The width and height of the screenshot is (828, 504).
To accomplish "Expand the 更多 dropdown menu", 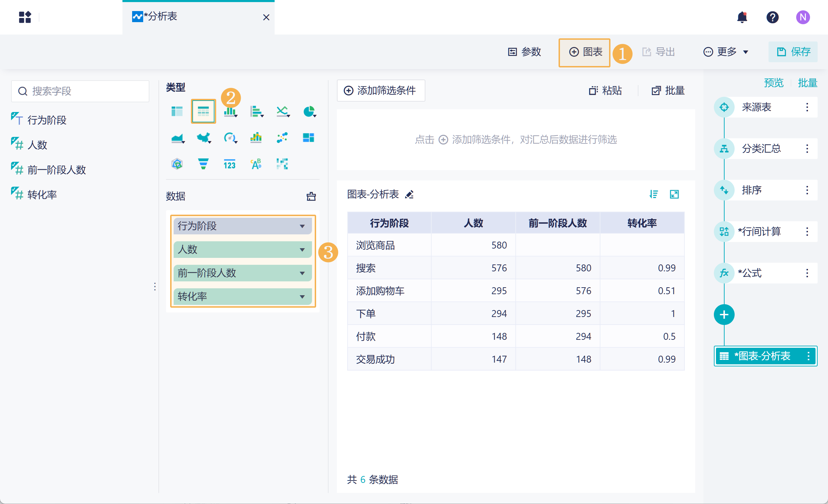I will (726, 52).
